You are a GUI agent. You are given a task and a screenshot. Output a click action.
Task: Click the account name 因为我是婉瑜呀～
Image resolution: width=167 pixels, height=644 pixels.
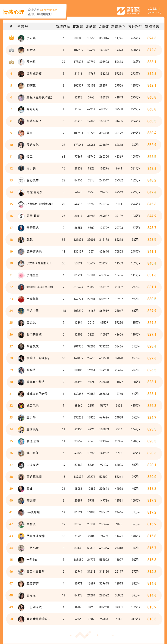tap(38, 619)
